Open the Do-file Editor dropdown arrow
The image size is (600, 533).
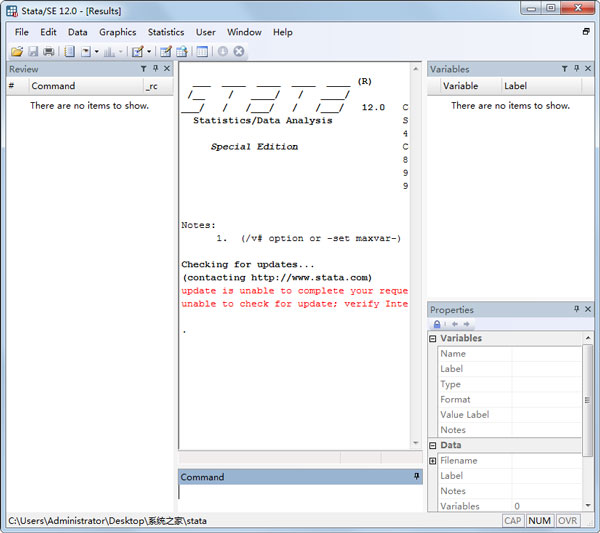[x=149, y=51]
